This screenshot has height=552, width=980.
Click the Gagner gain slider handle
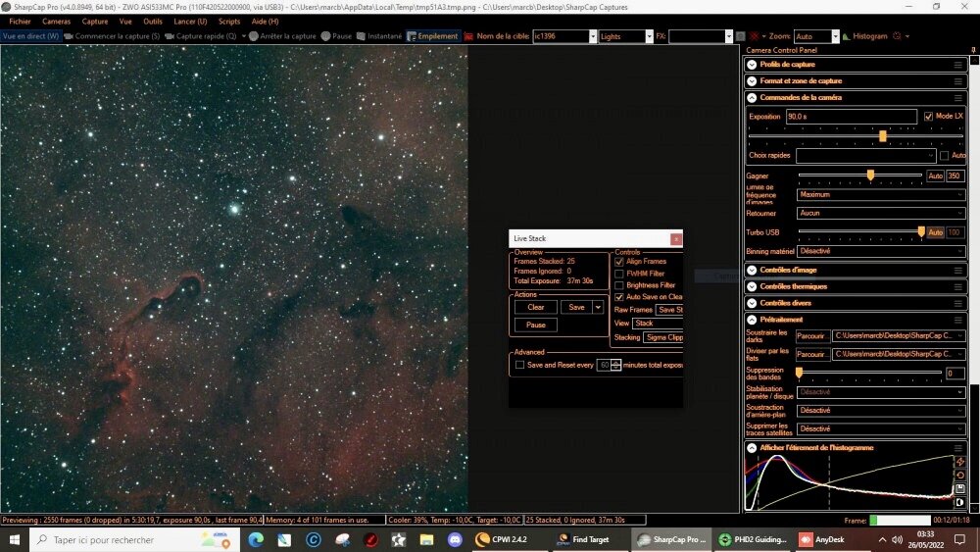(870, 176)
